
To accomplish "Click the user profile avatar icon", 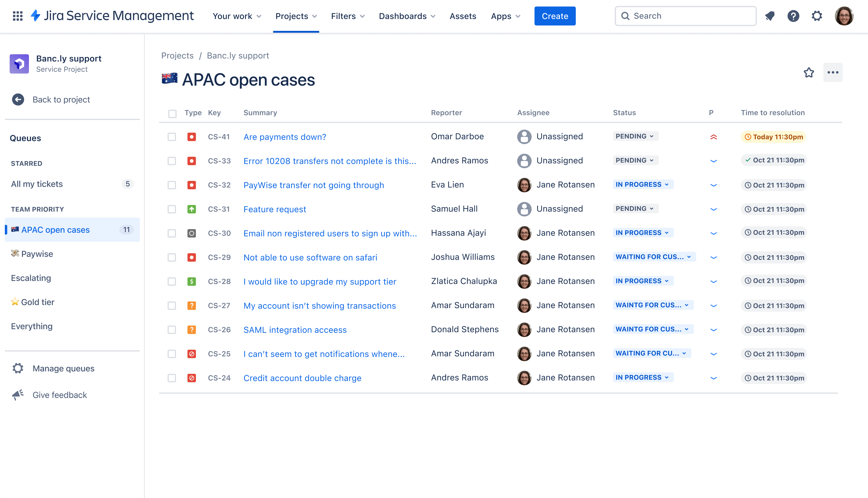I will pos(845,16).
